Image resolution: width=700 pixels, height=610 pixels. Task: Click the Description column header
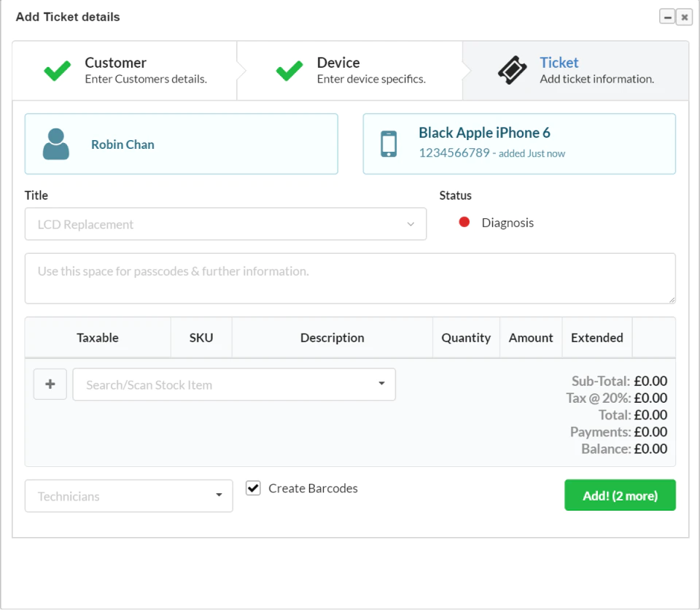point(332,338)
